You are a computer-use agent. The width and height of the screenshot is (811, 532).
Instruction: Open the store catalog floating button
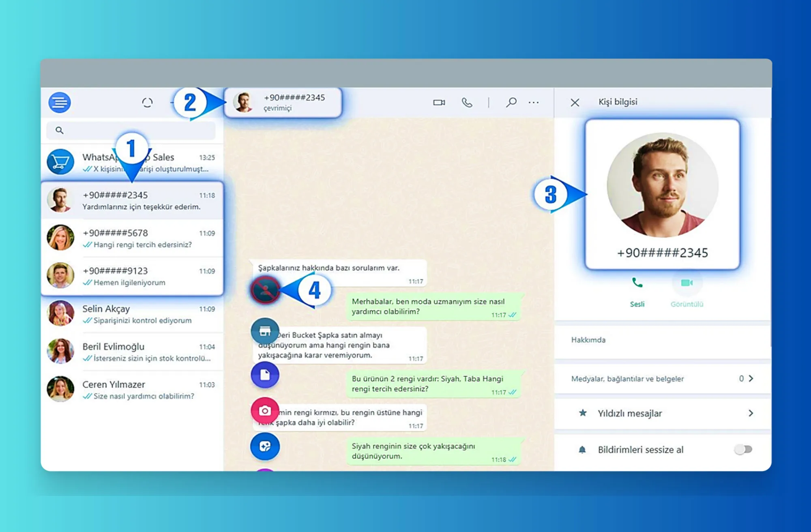point(265,331)
